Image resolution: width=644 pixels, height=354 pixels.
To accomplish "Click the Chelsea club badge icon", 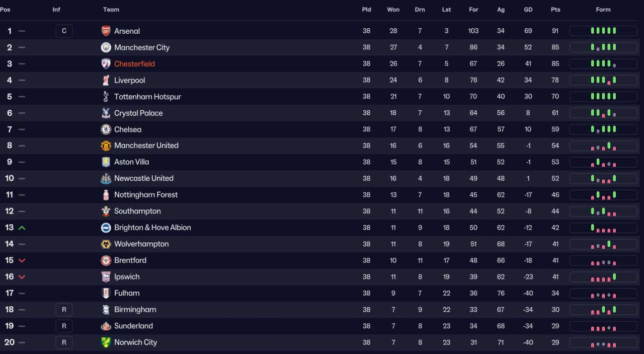I will 106,129.
